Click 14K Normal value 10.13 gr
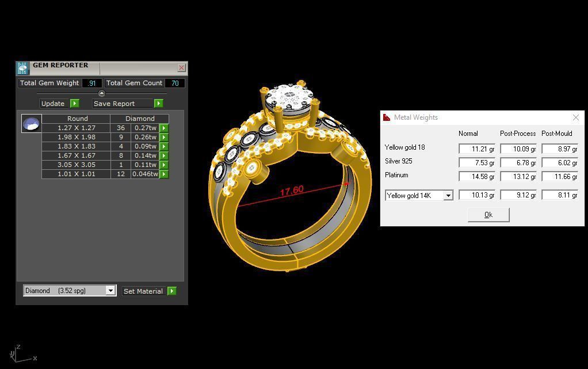Image resolution: width=588 pixels, height=369 pixels. pyautogui.click(x=476, y=195)
